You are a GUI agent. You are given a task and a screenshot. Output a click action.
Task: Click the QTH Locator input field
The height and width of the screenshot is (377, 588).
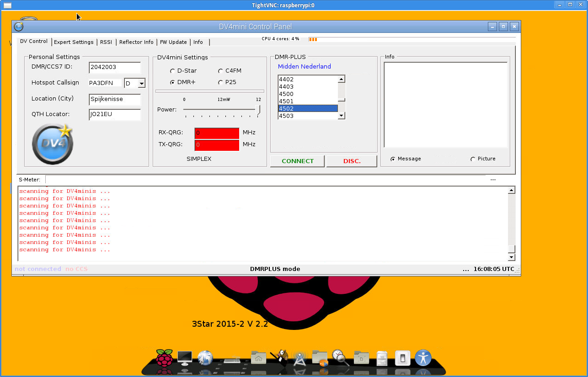[115, 114]
